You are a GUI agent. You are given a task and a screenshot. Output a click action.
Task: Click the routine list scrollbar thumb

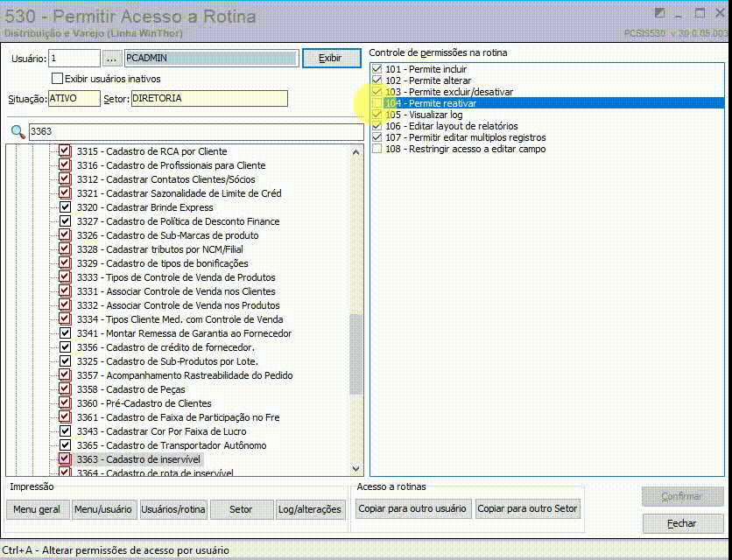[356, 354]
